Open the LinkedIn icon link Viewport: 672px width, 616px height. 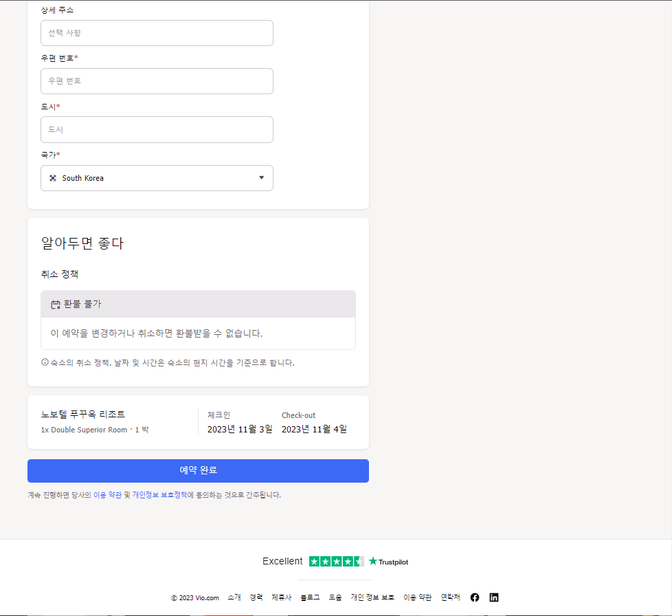[x=494, y=597]
